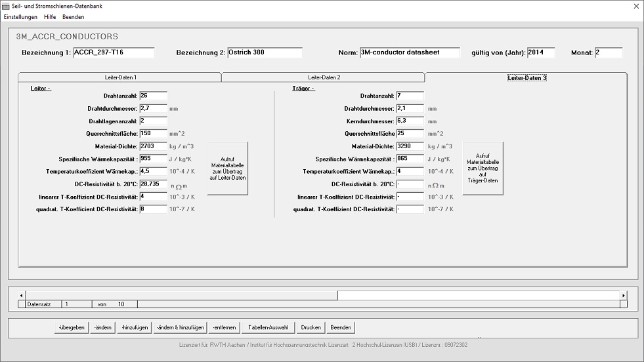Click the Drucken button
This screenshot has width=644, height=362.
311,327
